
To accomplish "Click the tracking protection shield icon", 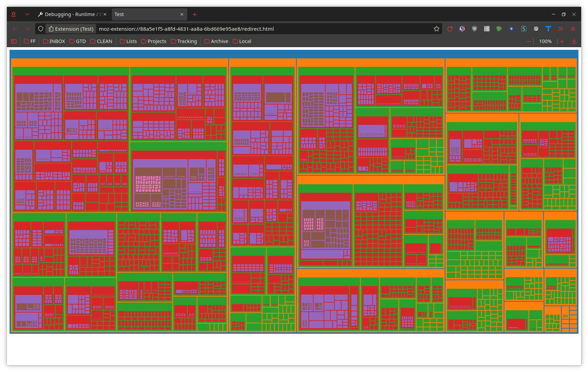I will tap(41, 29).
